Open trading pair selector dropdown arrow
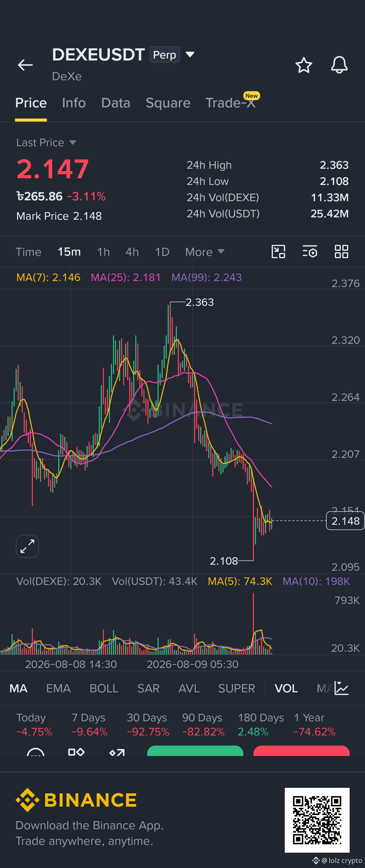Image resolution: width=365 pixels, height=868 pixels. point(190,54)
